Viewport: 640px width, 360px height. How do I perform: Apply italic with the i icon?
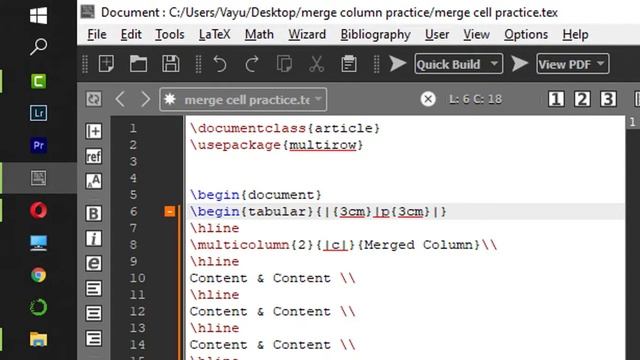tap(94, 238)
